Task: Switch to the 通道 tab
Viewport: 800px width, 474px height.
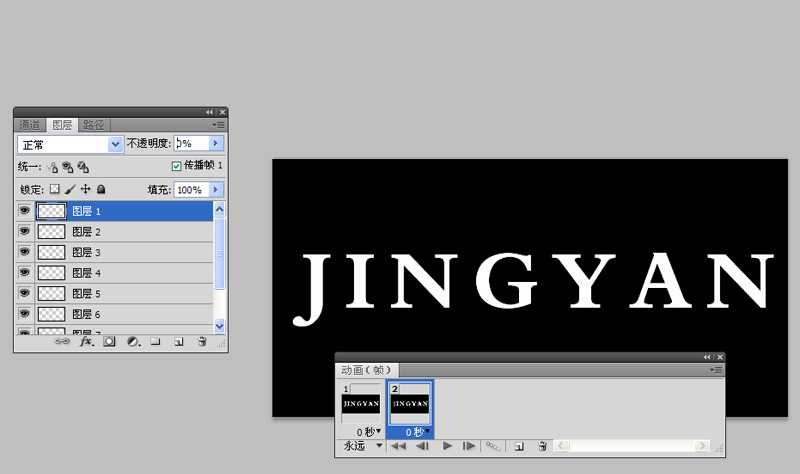Action: [x=30, y=124]
